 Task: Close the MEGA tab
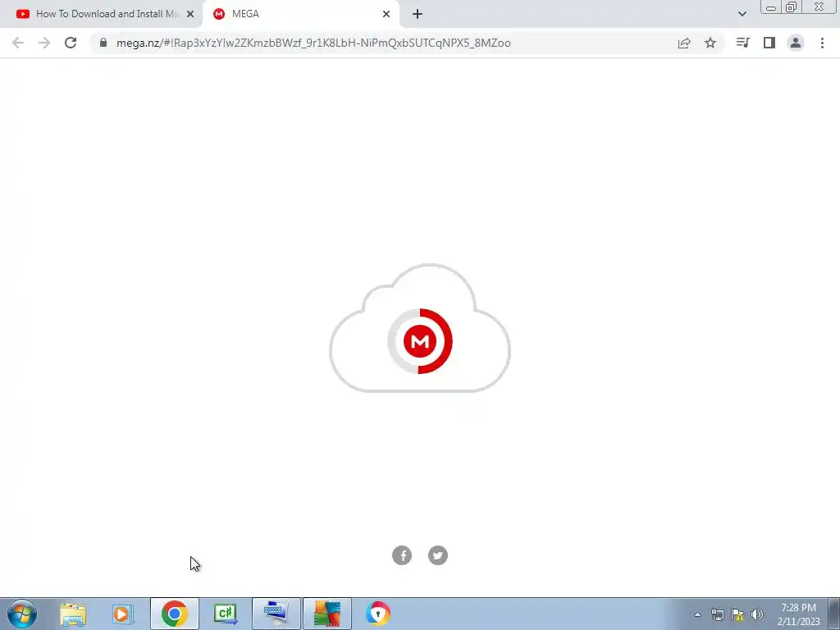(x=386, y=14)
